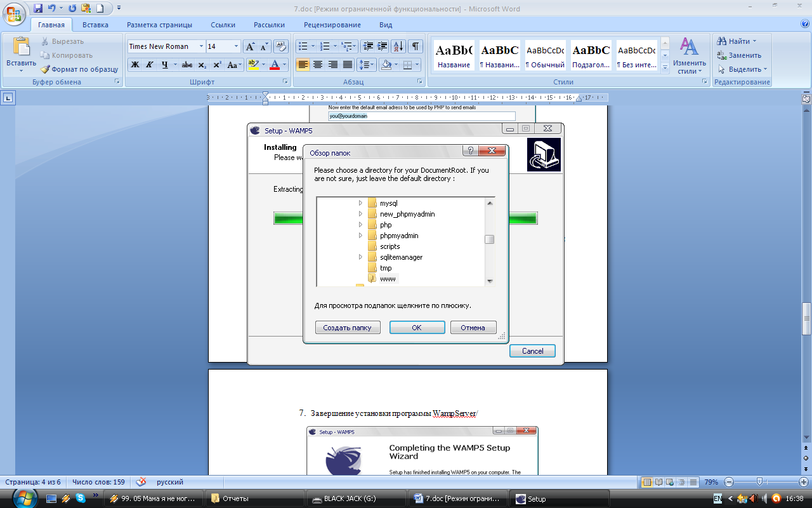
Task: Decrease paragraph indent
Action: (x=368, y=46)
